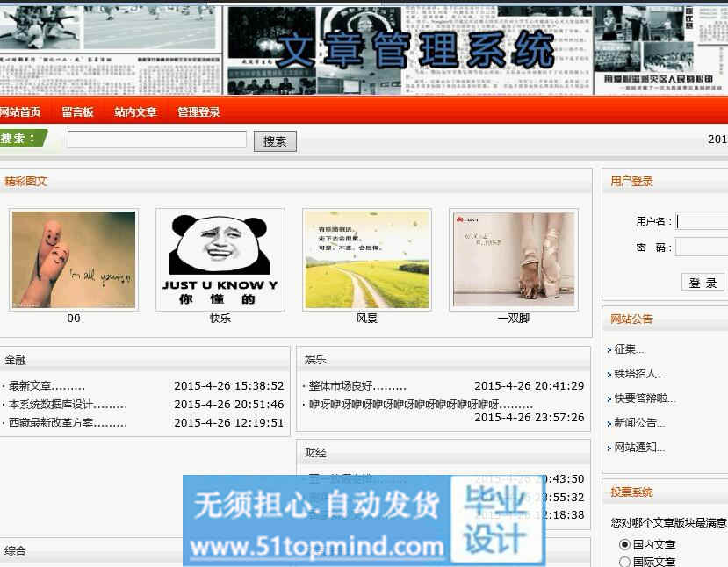
Task: Click the 一双脚 caption link
Action: (x=514, y=319)
